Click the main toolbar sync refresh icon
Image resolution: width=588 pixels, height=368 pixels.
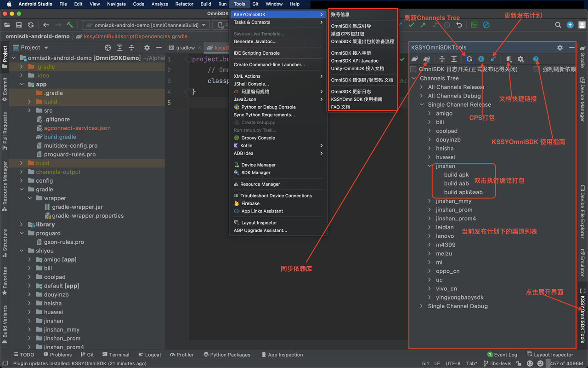pos(30,25)
